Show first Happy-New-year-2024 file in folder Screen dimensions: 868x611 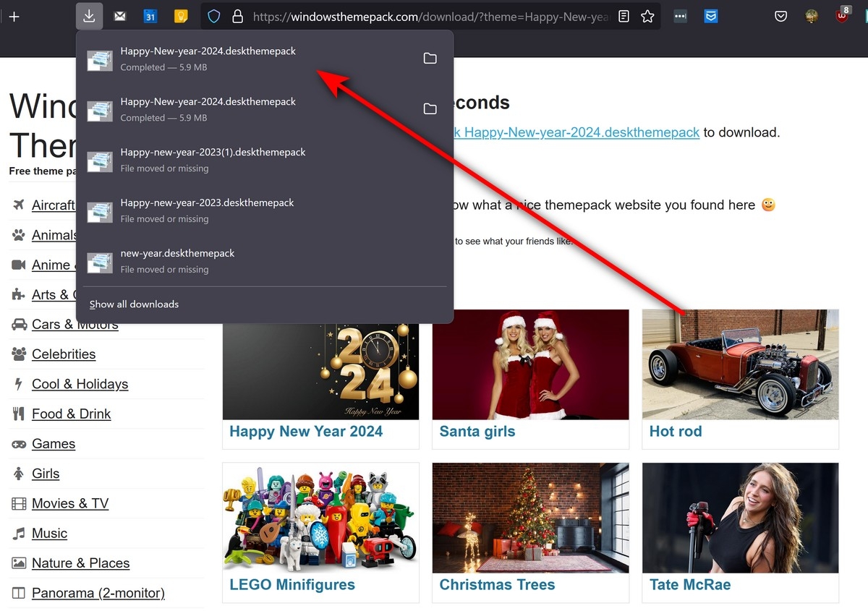[430, 59]
